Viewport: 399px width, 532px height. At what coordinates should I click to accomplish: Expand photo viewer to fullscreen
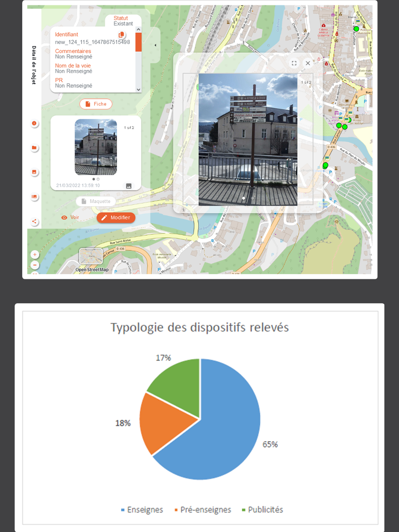(x=293, y=63)
